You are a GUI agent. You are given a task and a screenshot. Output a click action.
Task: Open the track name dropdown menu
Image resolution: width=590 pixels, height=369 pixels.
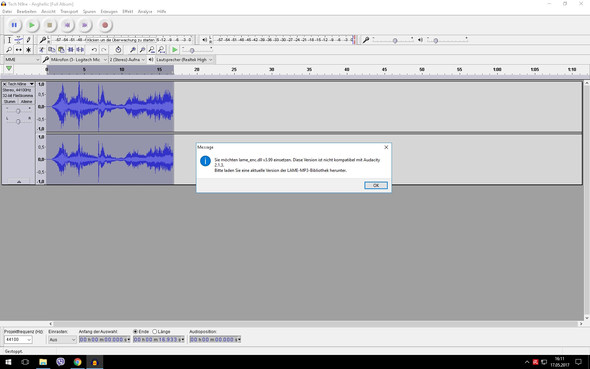point(21,84)
